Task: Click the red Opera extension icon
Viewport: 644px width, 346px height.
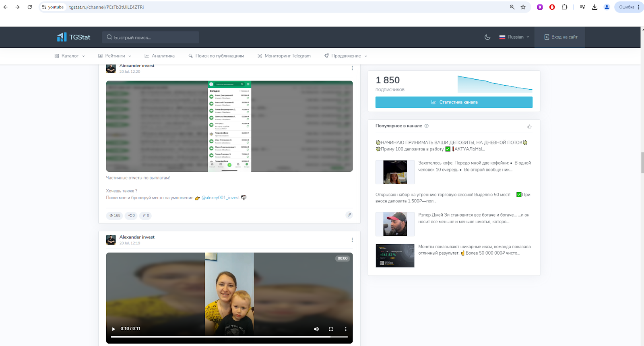Action: click(x=552, y=7)
